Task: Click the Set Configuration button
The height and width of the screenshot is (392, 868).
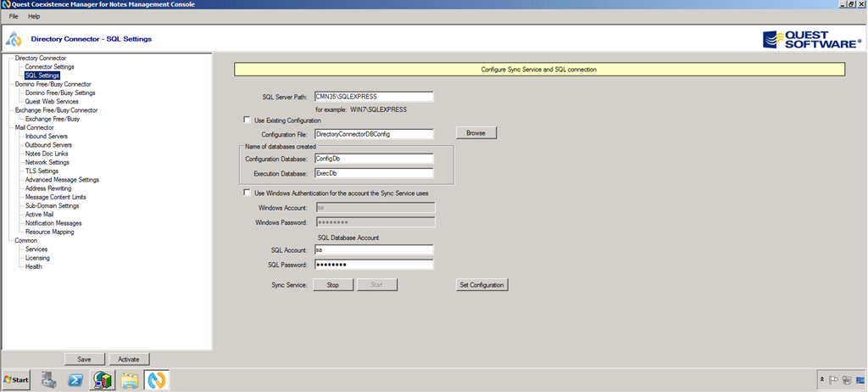Action: coord(481,285)
